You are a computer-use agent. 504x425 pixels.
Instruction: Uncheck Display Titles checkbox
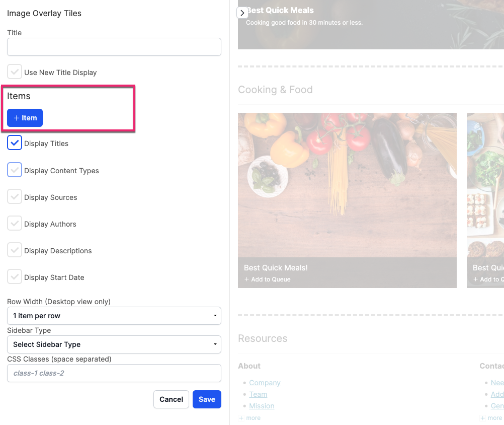tap(15, 143)
